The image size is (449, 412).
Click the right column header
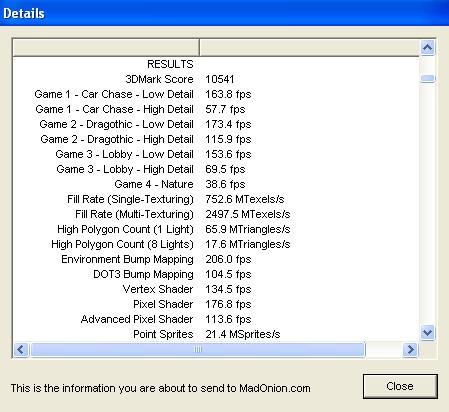309,48
